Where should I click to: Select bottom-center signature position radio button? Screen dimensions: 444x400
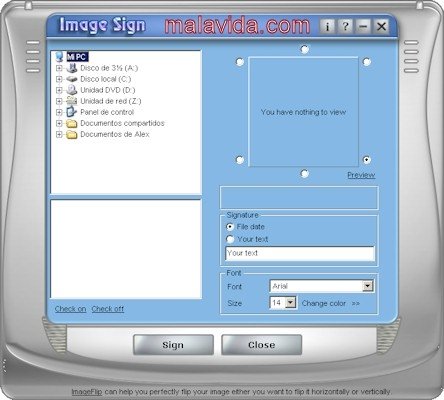(x=304, y=173)
